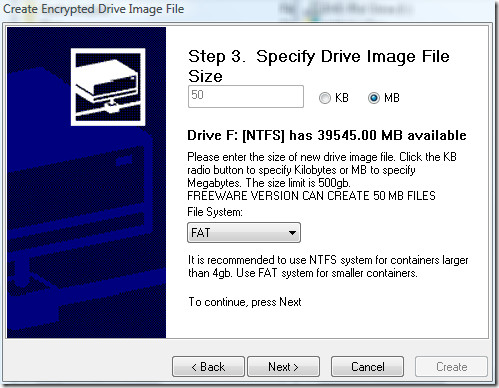Go back with the Back button

pos(208,367)
